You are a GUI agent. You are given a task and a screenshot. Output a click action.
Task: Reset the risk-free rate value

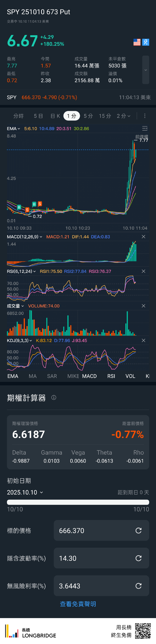click(138, 586)
